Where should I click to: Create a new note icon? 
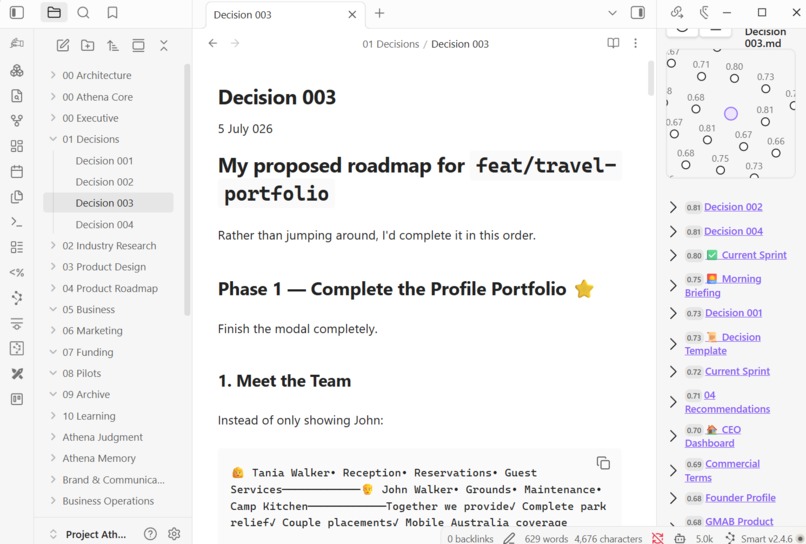coord(63,45)
